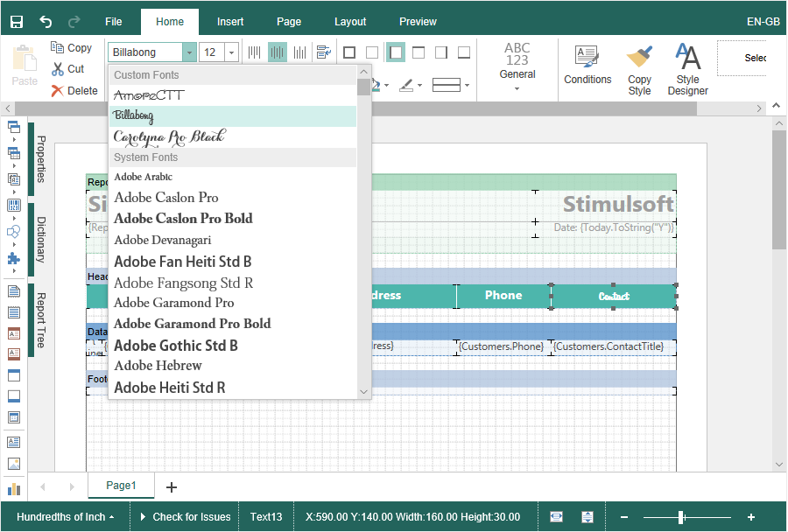788x532 pixels.
Task: Zoom out with the minus button
Action: [x=624, y=517]
